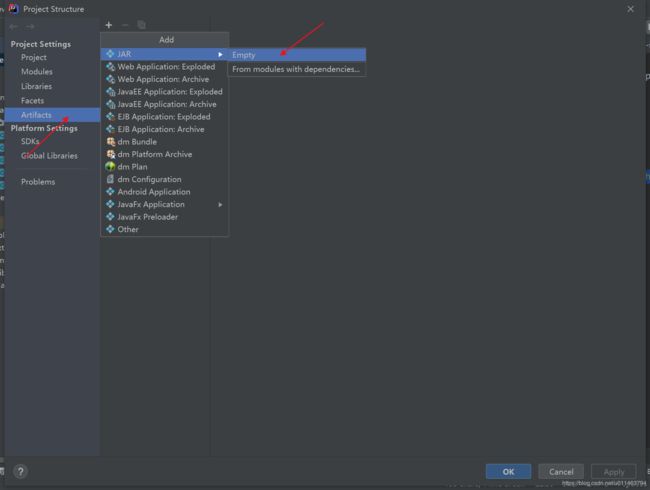
Task: Select JavaFx Preloader menu entry
Action: 165,217
